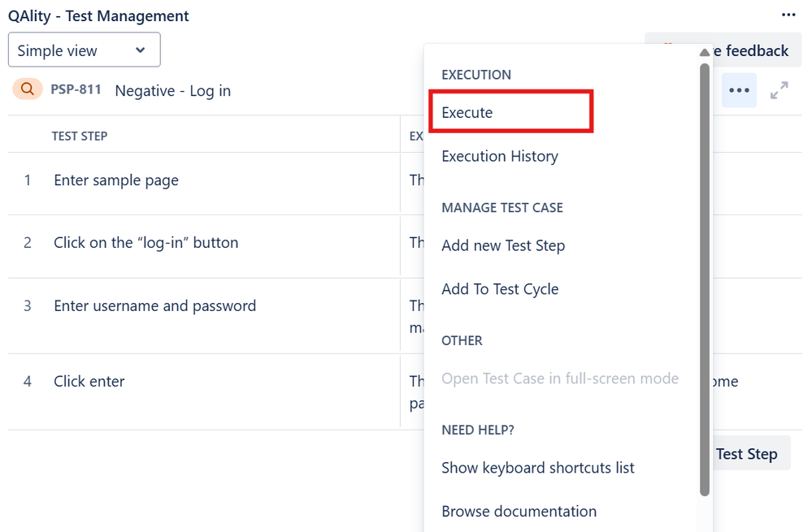The width and height of the screenshot is (812, 532).
Task: Select test step 4 Click enter
Action: click(x=89, y=381)
